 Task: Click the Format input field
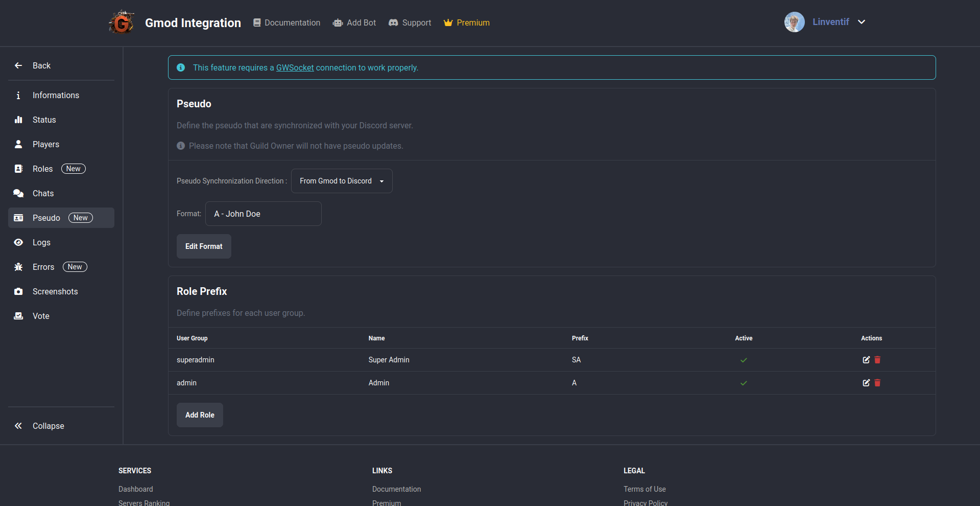pos(264,214)
